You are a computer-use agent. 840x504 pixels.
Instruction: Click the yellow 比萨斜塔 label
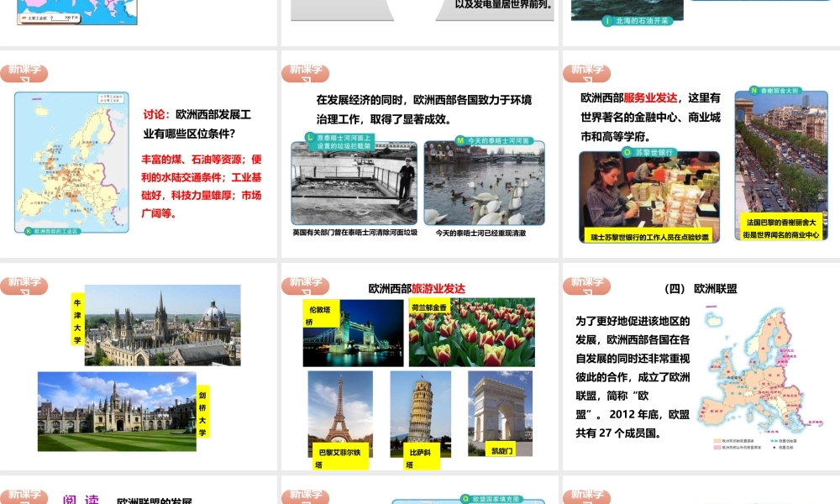click(x=422, y=456)
